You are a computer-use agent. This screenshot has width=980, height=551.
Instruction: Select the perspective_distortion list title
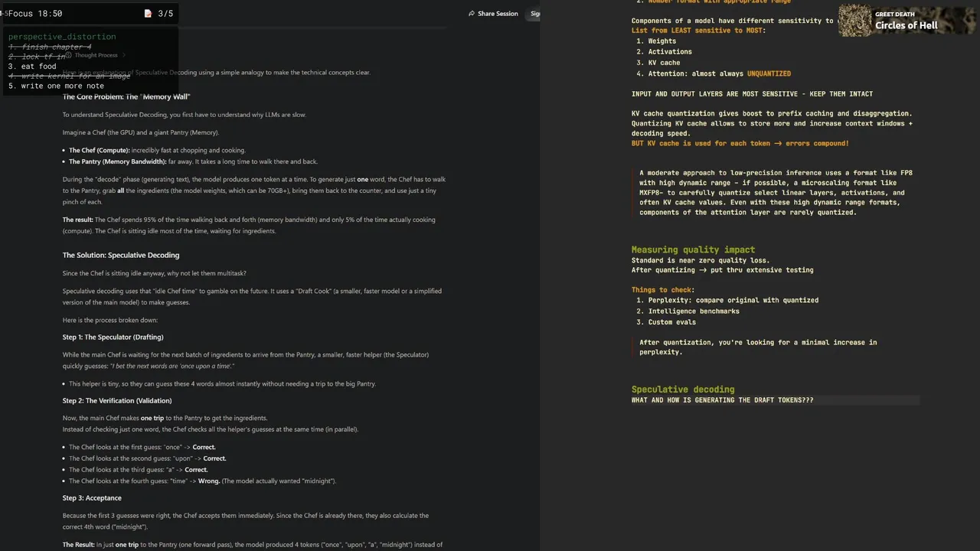tap(62, 37)
